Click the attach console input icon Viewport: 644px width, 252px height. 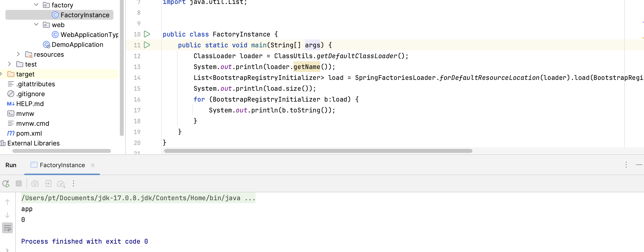(x=48, y=184)
